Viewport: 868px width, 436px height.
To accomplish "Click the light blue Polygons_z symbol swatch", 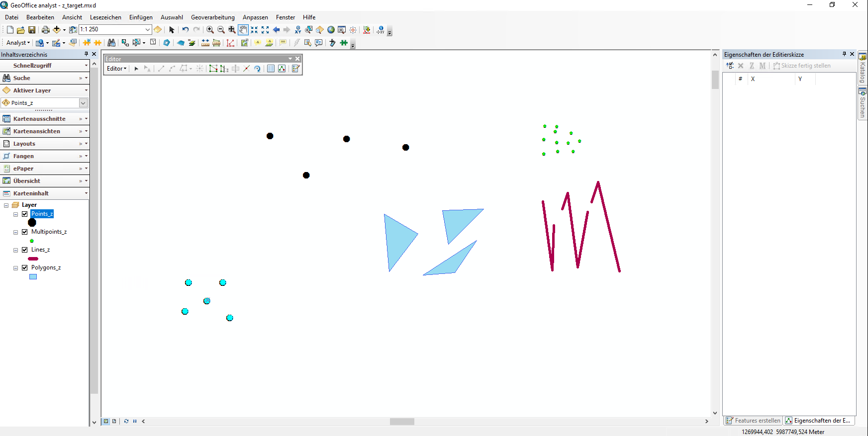I will point(33,277).
